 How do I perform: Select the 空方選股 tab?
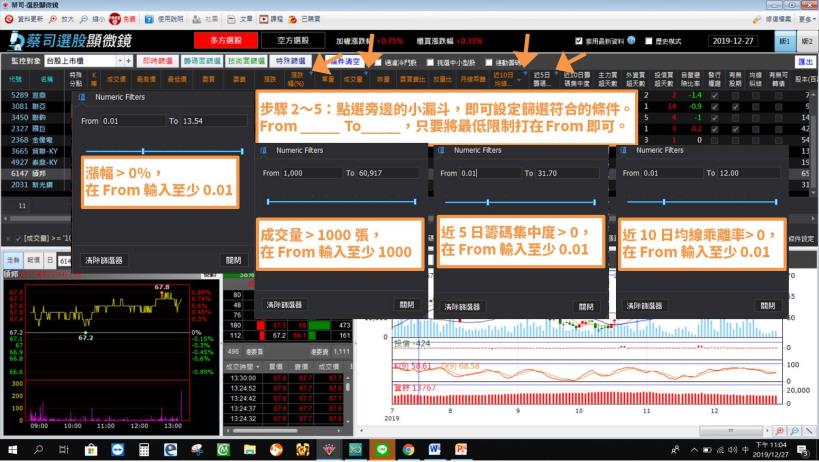coord(293,40)
